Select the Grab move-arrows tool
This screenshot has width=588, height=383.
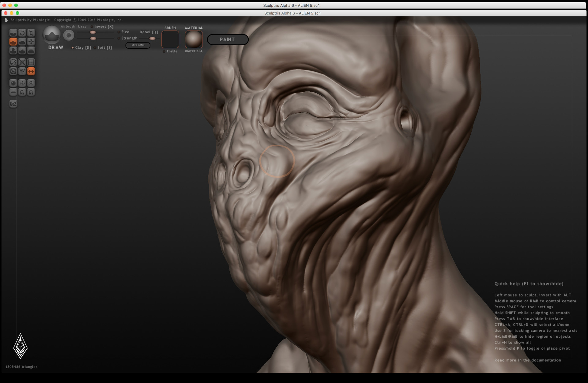coord(31,42)
